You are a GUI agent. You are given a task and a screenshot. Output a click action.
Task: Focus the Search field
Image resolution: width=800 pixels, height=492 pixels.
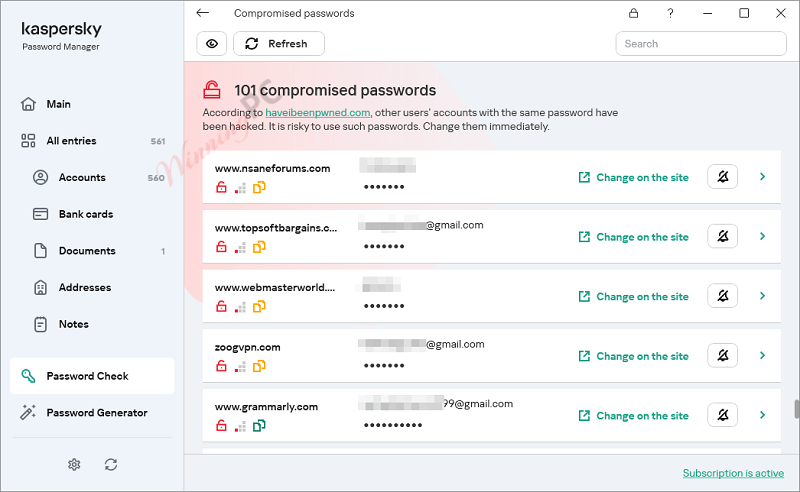(701, 43)
